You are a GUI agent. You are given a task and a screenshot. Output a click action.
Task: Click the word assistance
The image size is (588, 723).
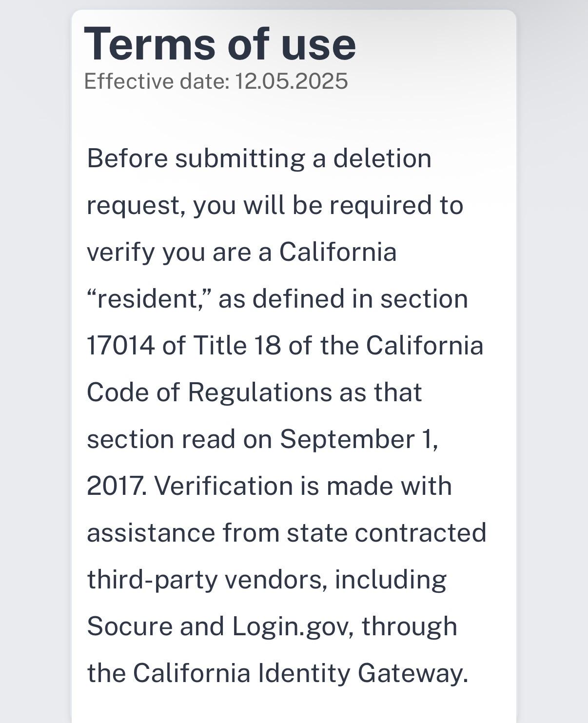(151, 532)
